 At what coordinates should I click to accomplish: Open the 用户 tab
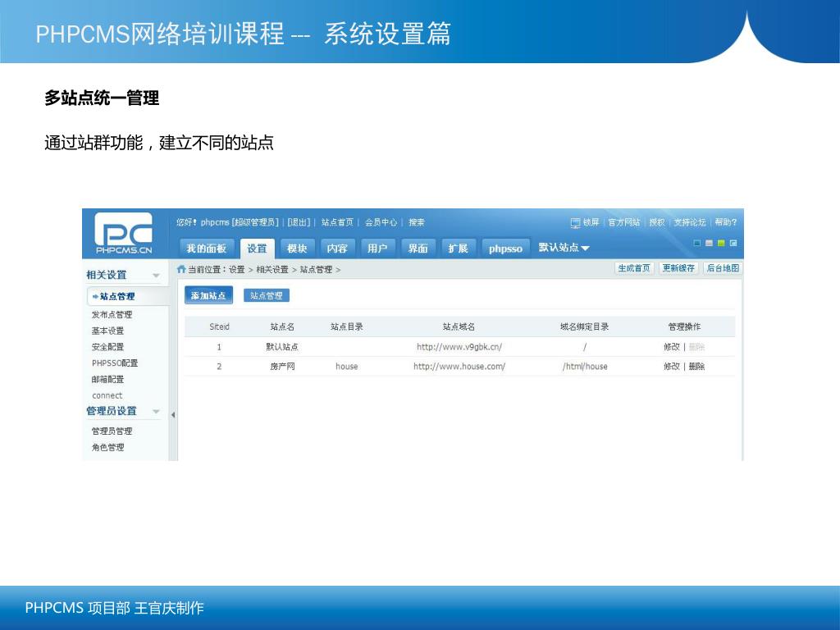coord(377,249)
